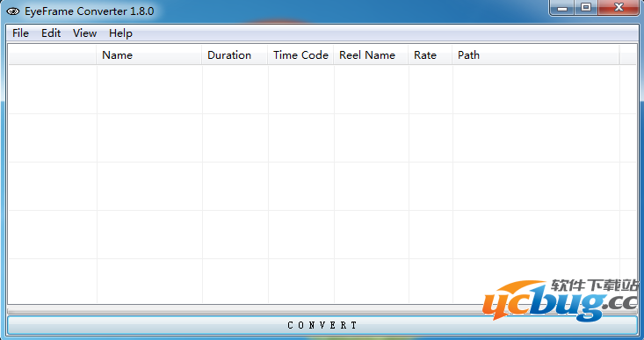Click the Time Code column header

coord(300,55)
